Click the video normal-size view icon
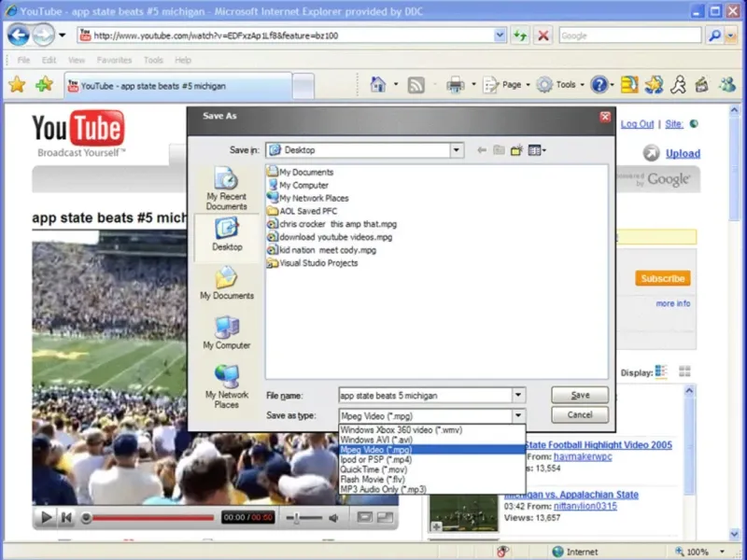Viewport: 747px width, 560px height. pos(364,517)
